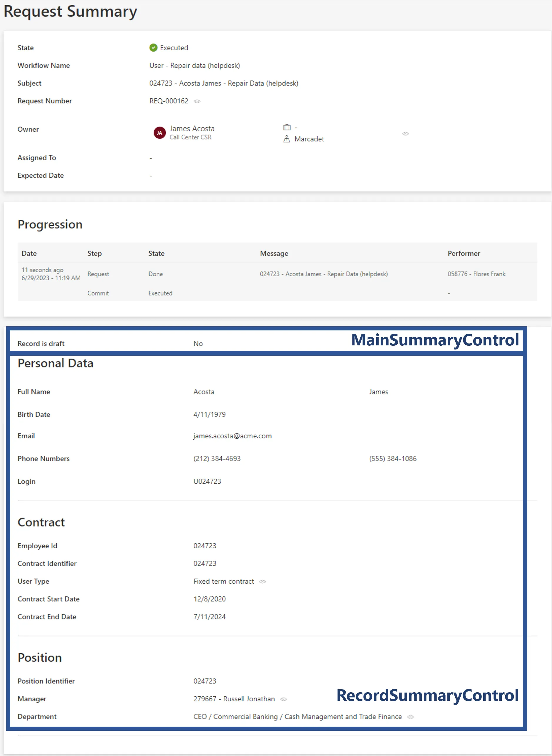This screenshot has height=756, width=552.
Task: Click the State column header in Progression
Action: click(x=156, y=253)
